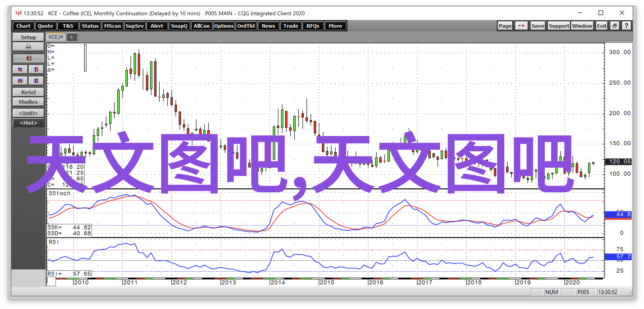This screenshot has width=644, height=309.
Task: Open the Studies button
Action: (28, 102)
